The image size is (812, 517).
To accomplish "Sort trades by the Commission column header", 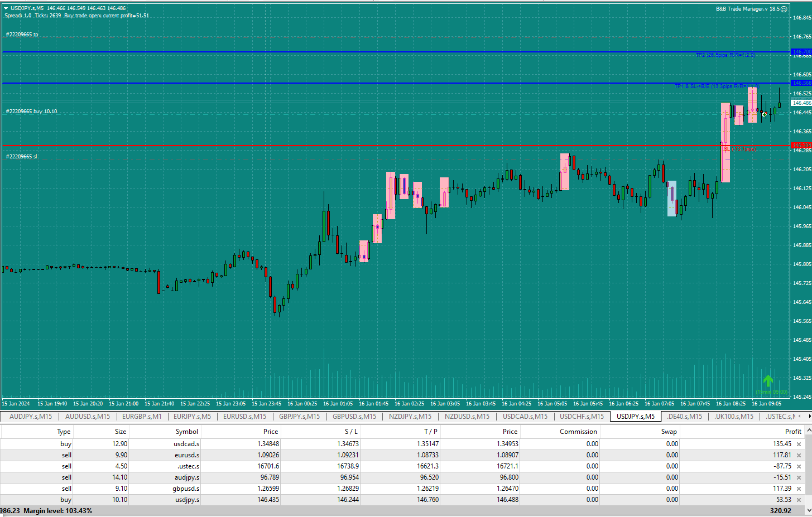I will [x=578, y=432].
